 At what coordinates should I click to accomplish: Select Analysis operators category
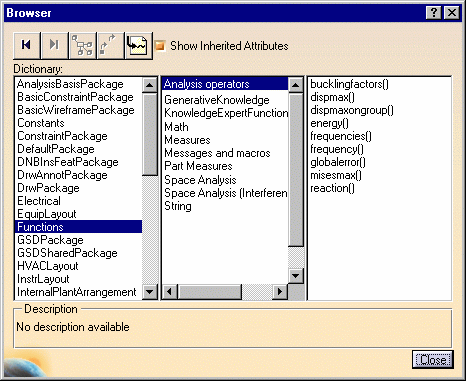point(225,84)
